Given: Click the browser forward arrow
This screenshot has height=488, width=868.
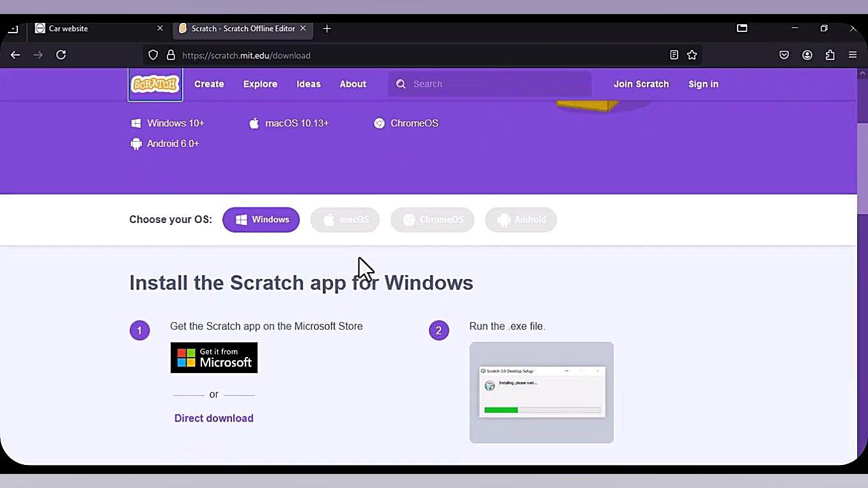Looking at the screenshot, I should [x=38, y=55].
